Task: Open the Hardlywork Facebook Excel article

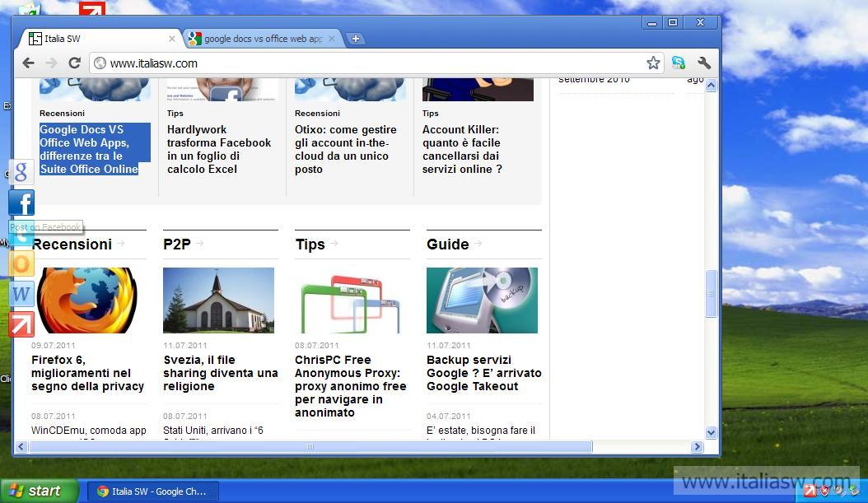Action: tap(219, 149)
